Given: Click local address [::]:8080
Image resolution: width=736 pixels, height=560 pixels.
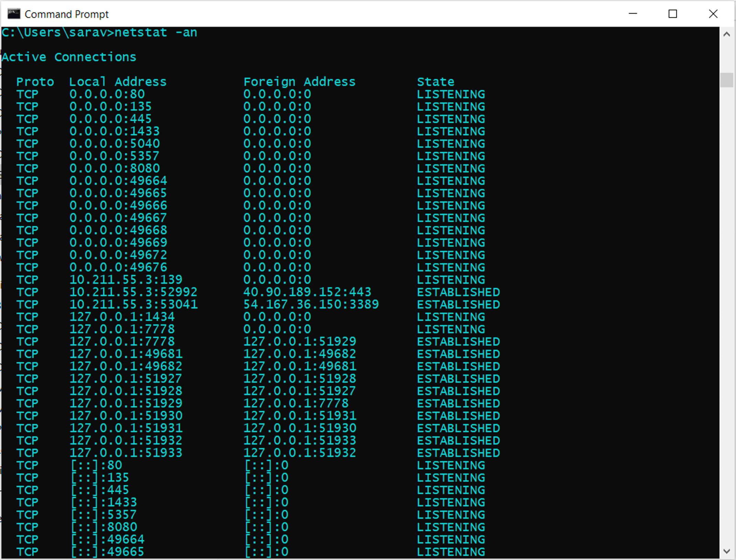Looking at the screenshot, I should (x=104, y=527).
